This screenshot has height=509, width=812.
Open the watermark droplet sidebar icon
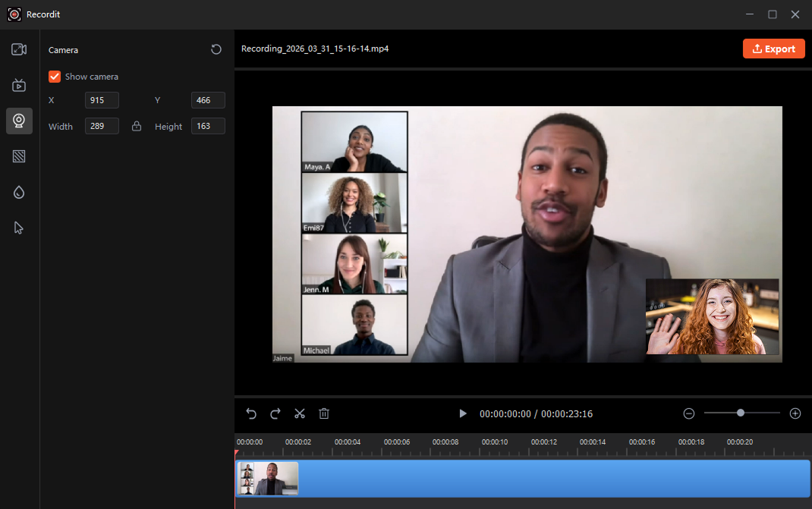click(19, 193)
